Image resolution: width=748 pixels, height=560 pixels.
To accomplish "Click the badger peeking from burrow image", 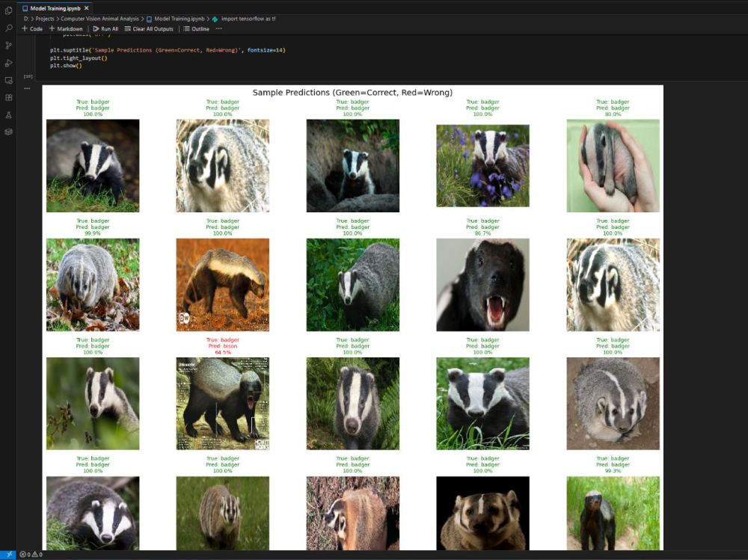I will coord(353,165).
